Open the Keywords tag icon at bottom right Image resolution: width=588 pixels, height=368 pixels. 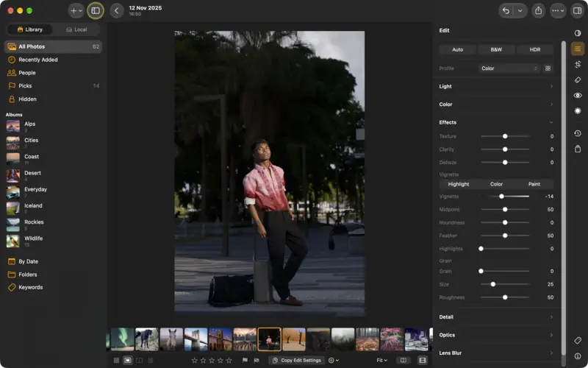(578, 341)
